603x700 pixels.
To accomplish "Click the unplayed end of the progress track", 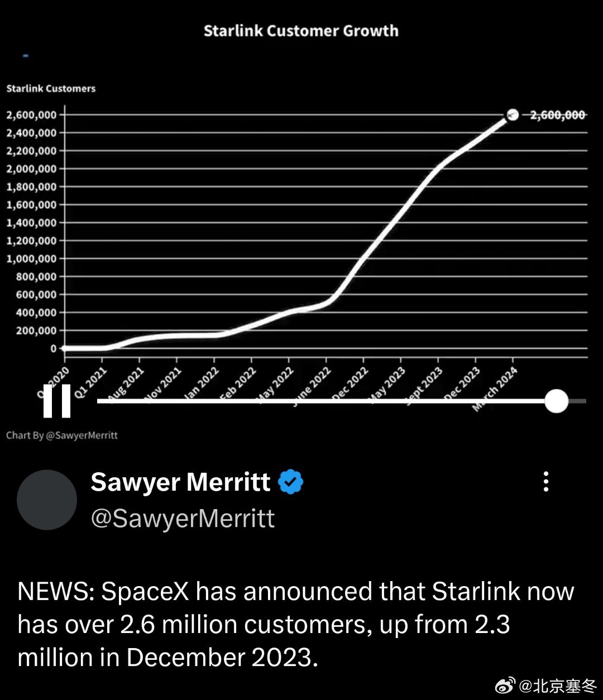I will (578, 401).
